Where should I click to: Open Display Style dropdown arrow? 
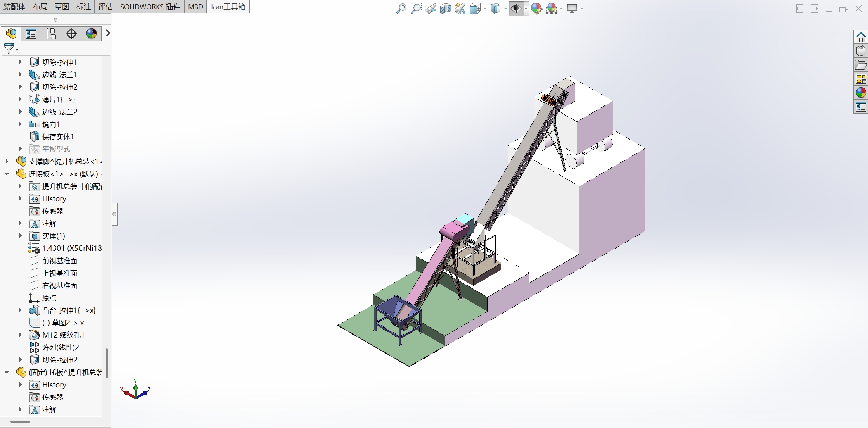click(x=505, y=9)
